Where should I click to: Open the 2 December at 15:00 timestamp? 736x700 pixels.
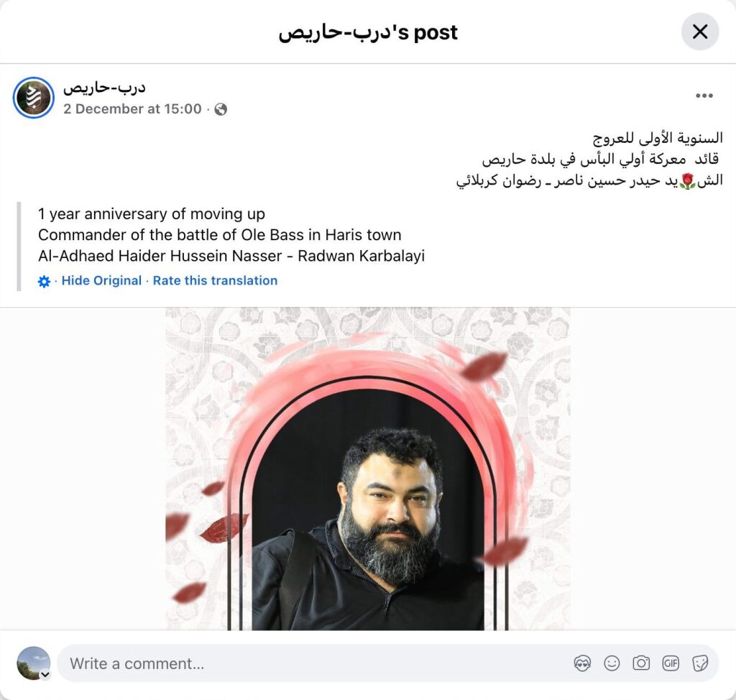(132, 109)
